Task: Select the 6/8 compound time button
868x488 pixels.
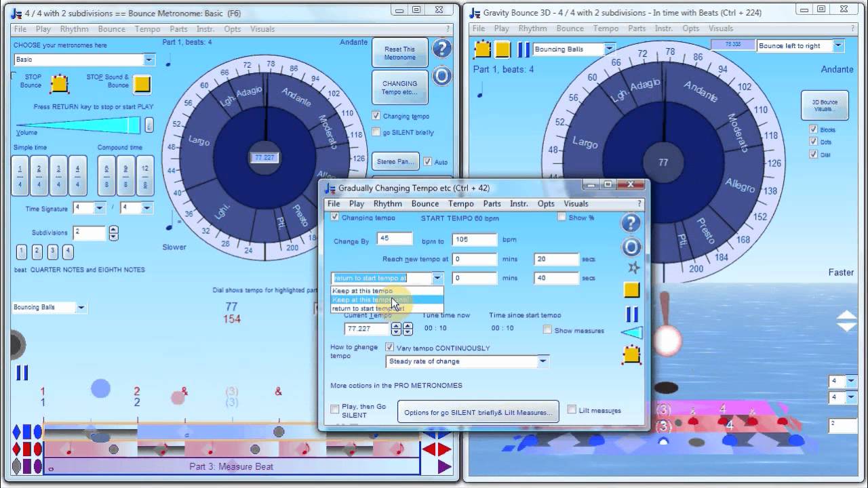Action: coord(106,176)
